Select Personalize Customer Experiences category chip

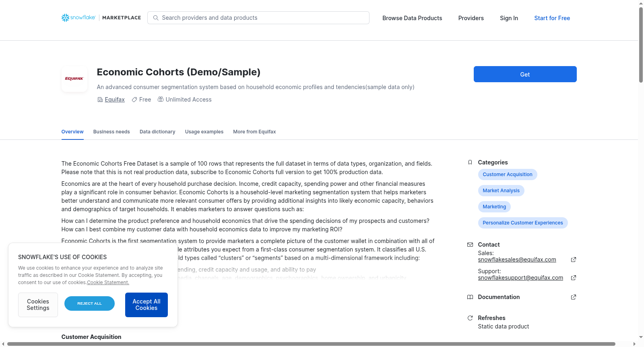(x=523, y=223)
